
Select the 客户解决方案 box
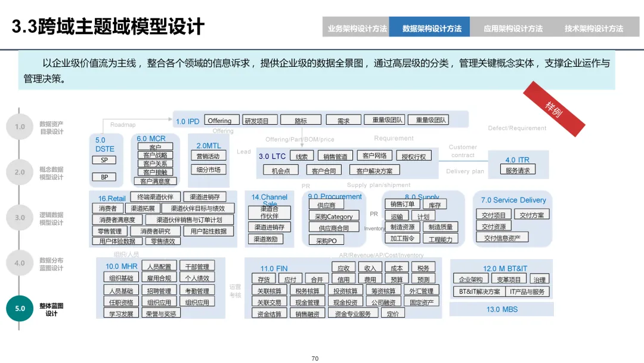tap(374, 171)
